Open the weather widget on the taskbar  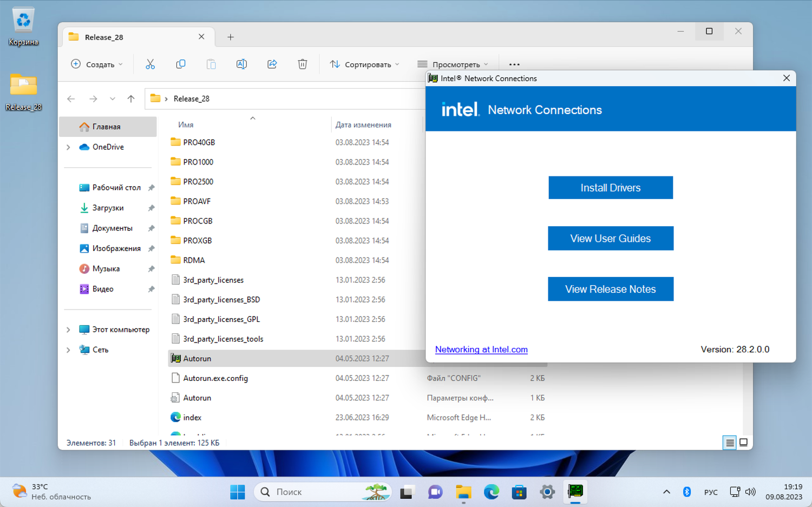[52, 492]
